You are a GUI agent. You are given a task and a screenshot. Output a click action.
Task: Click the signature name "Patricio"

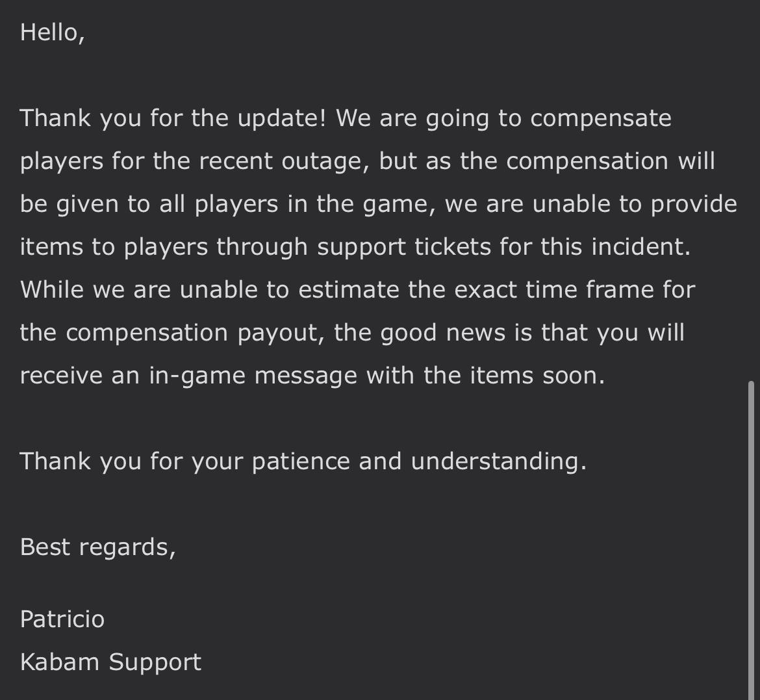click(x=62, y=619)
